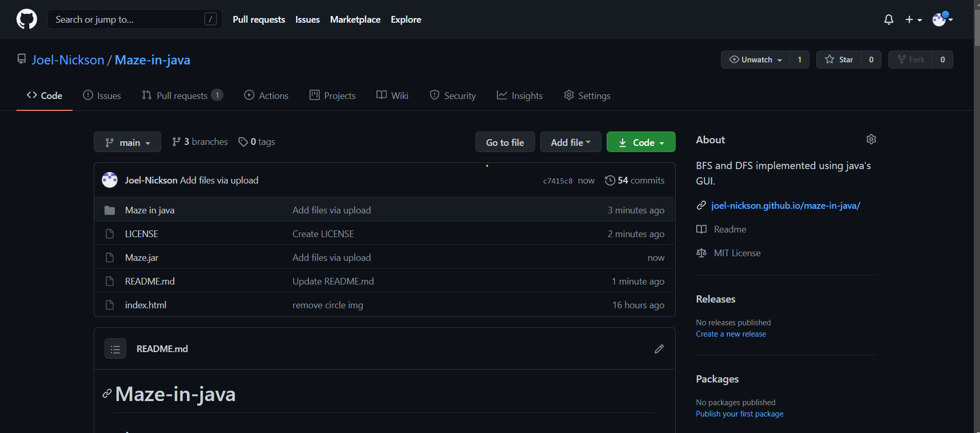Expand the green Code download dropdown

(x=641, y=142)
